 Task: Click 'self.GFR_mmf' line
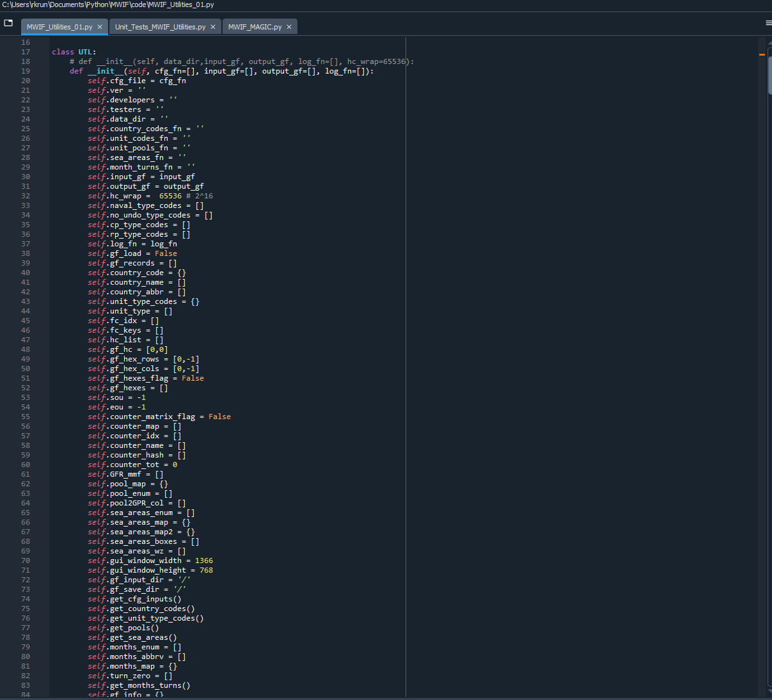[x=126, y=474]
